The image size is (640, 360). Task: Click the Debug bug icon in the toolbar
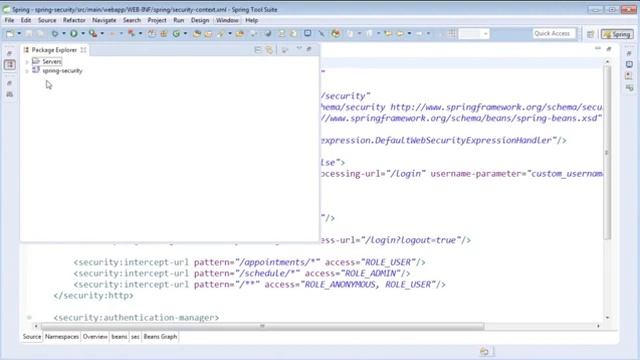[55, 34]
